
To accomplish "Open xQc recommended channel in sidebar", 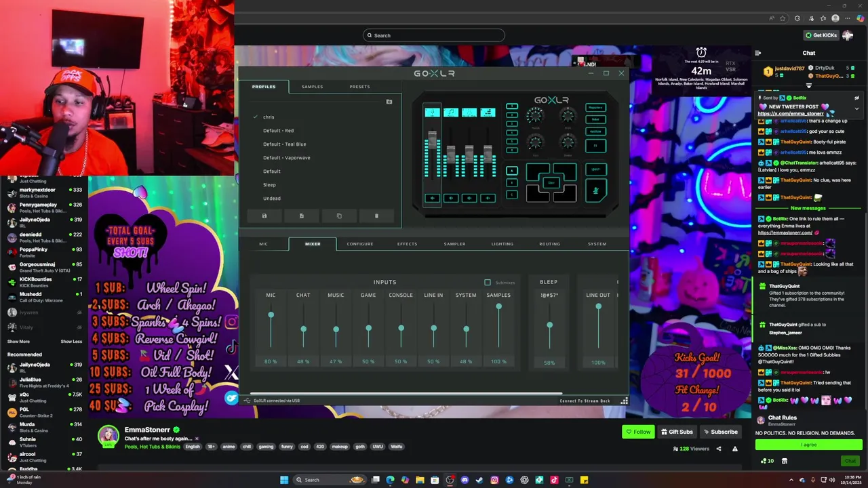I will click(43, 397).
